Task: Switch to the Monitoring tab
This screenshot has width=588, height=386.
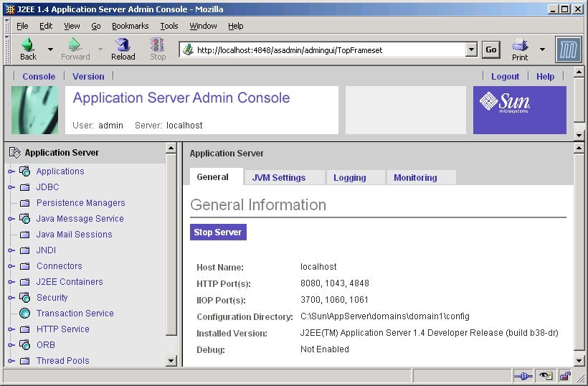Action: tap(422, 177)
